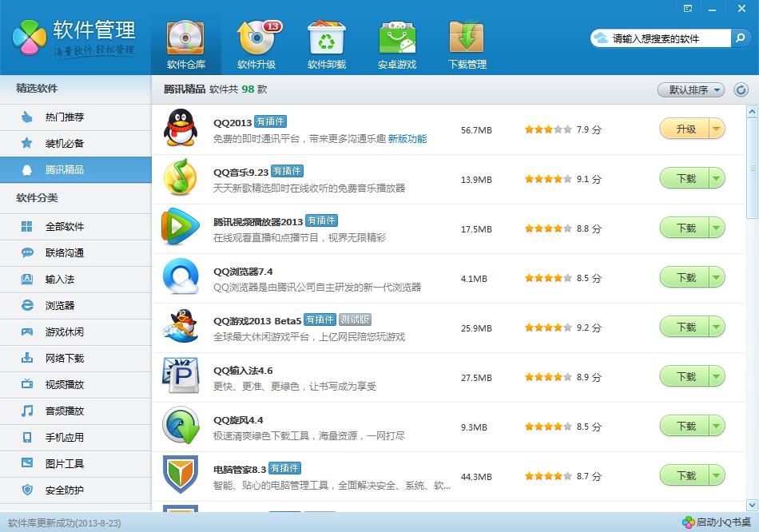Open the 默认排序 sort dropdown

pos(691,89)
